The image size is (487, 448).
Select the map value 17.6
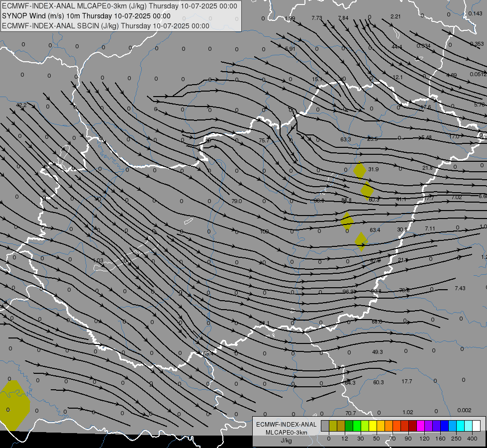point(426,107)
